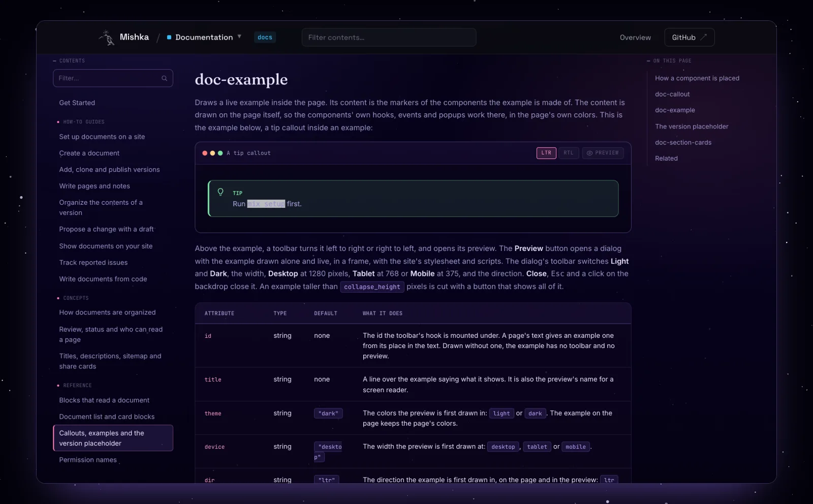Click the eye icon on Preview button

[x=589, y=153]
